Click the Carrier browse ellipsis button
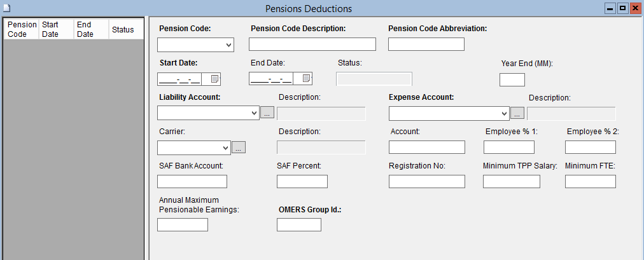 [x=239, y=147]
